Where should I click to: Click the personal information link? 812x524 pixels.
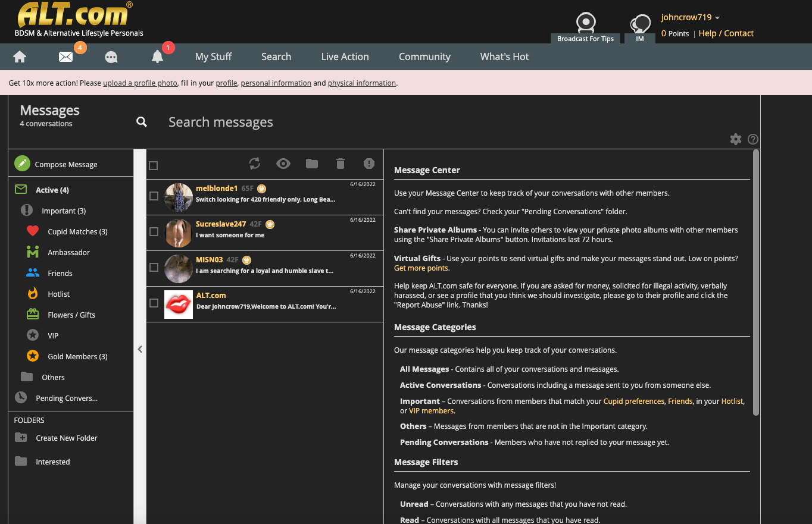click(x=276, y=83)
